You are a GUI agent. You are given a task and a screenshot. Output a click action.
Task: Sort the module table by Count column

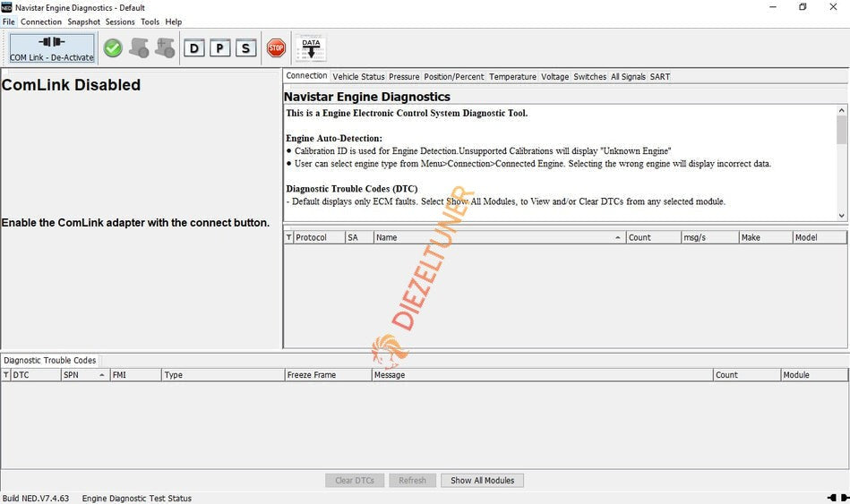click(654, 237)
